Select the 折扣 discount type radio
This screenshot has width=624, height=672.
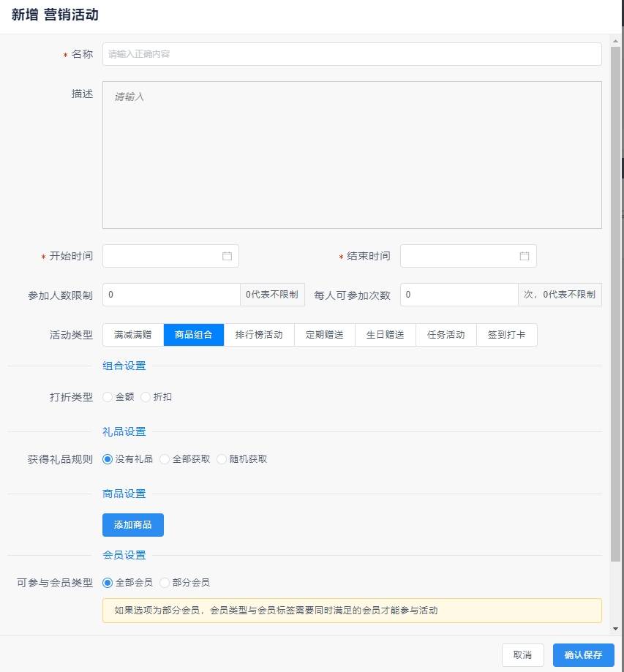pos(146,397)
